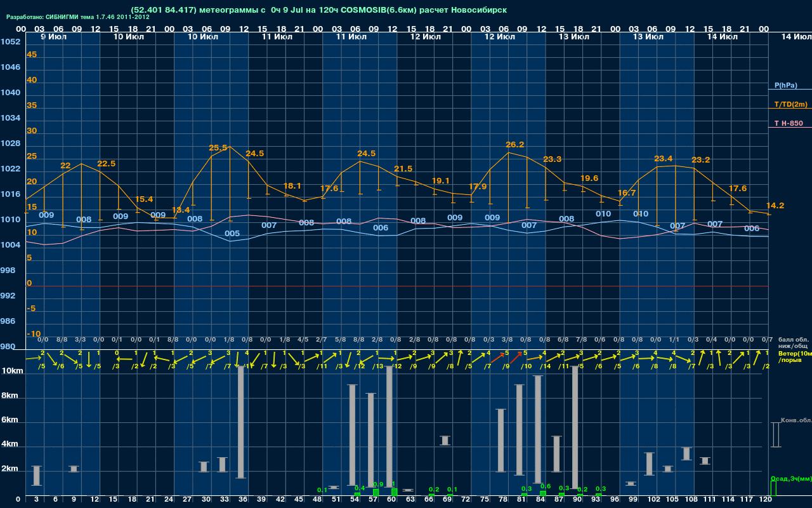This screenshot has width=812, height=508.
Task: Select the T/TD(2m) legend label
Action: coord(791,104)
